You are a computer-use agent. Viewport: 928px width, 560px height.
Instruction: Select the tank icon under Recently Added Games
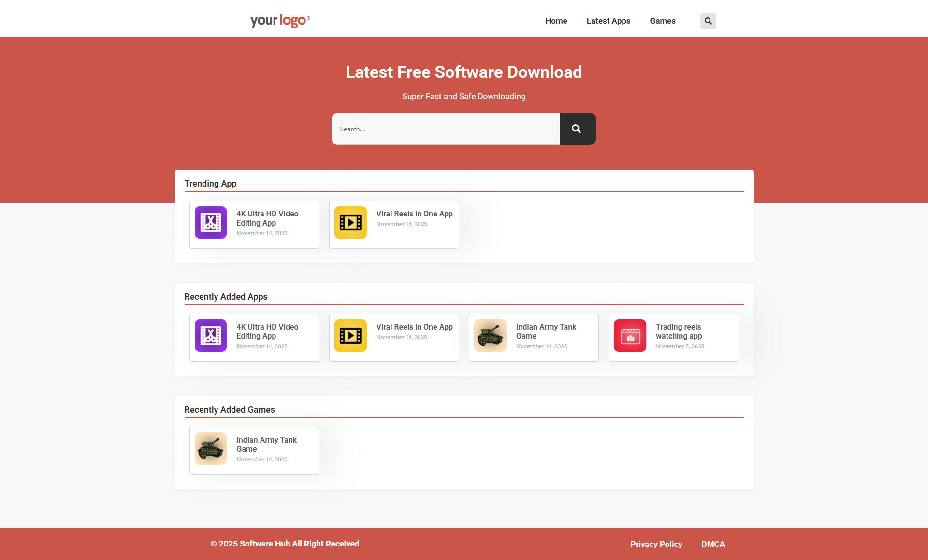pyautogui.click(x=210, y=448)
